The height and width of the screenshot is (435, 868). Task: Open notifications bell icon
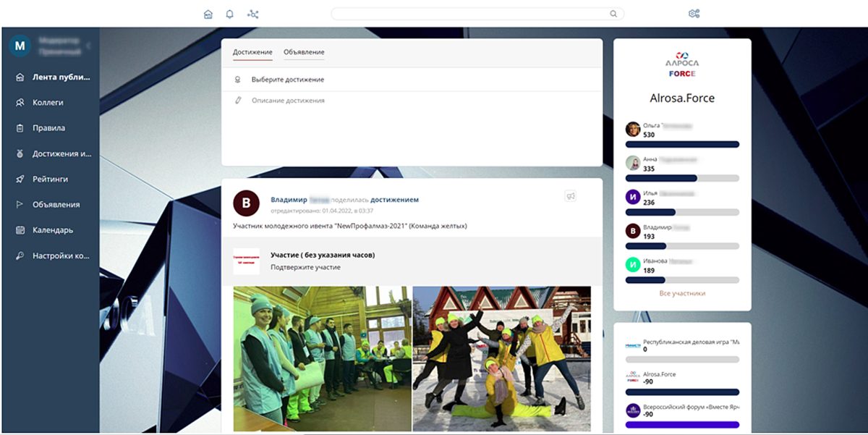pos(230,14)
